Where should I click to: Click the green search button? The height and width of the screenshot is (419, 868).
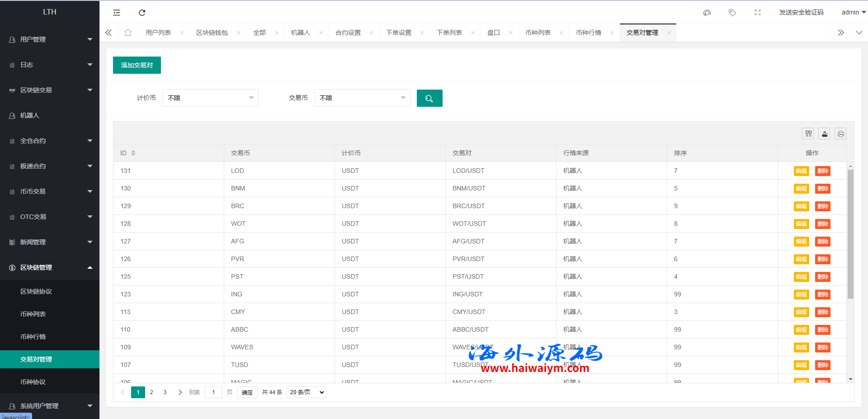(429, 98)
